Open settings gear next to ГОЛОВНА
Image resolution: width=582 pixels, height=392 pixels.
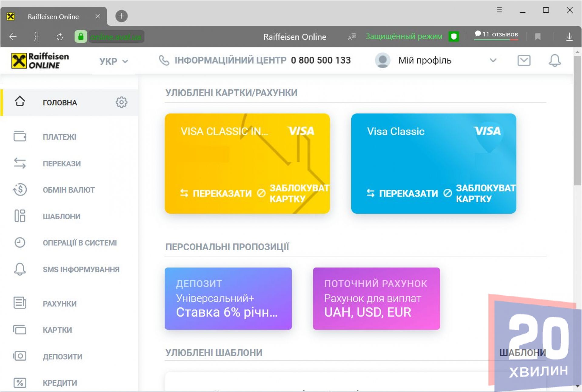point(121,102)
